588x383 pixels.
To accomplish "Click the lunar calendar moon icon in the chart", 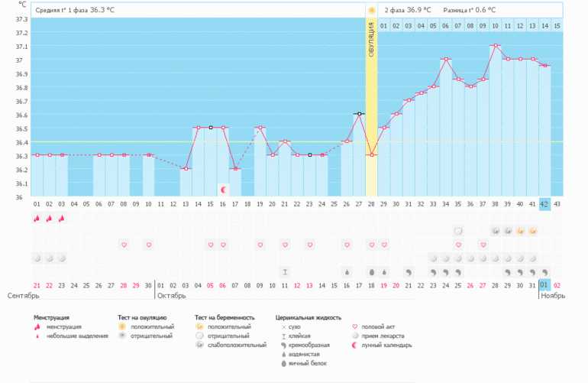I will 223,189.
